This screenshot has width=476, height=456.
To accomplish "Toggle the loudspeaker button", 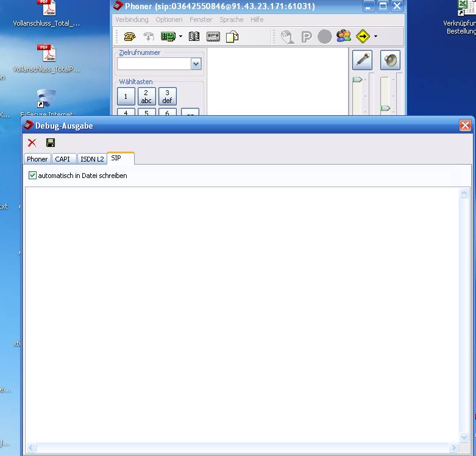I will [390, 60].
